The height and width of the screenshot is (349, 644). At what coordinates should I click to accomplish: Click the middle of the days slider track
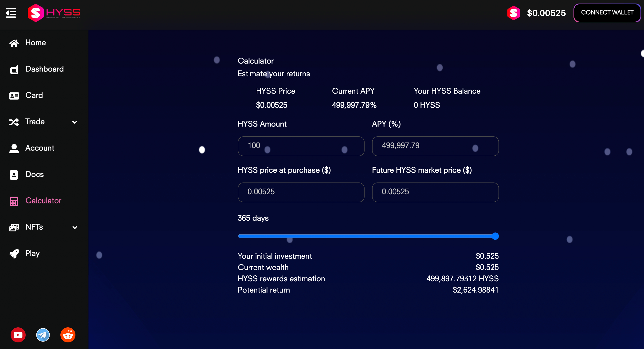click(x=368, y=236)
